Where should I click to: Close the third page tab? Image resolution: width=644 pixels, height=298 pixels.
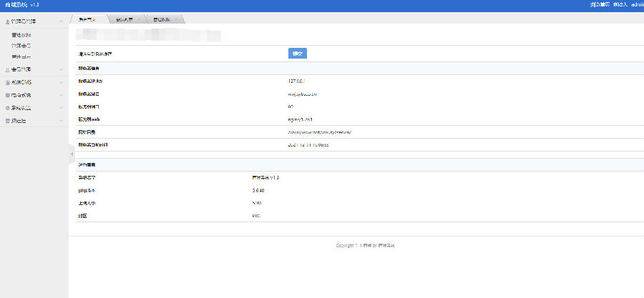pos(177,19)
